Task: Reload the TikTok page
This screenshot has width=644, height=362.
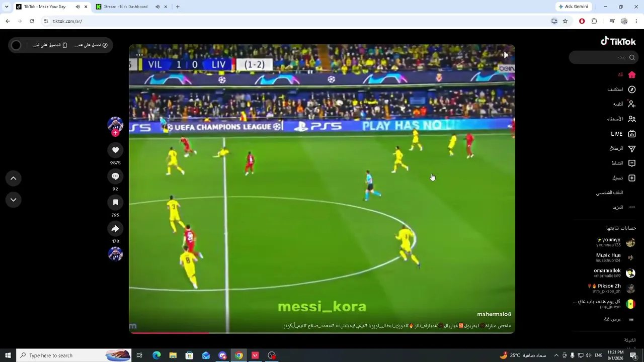Action: pos(32,21)
